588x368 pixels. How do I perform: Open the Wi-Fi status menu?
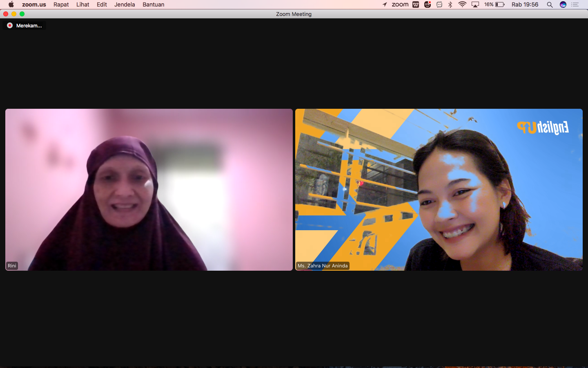click(462, 4)
